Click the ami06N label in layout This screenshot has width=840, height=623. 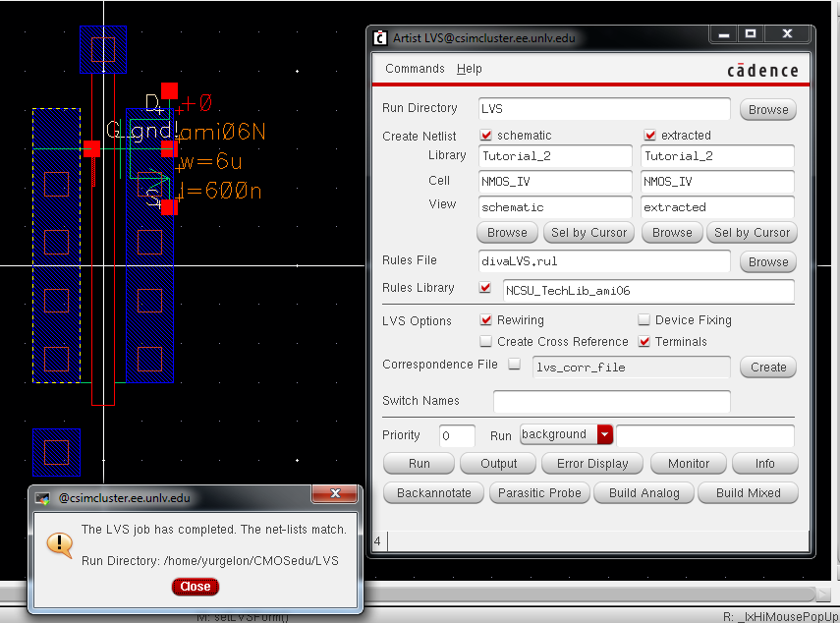coord(222,132)
